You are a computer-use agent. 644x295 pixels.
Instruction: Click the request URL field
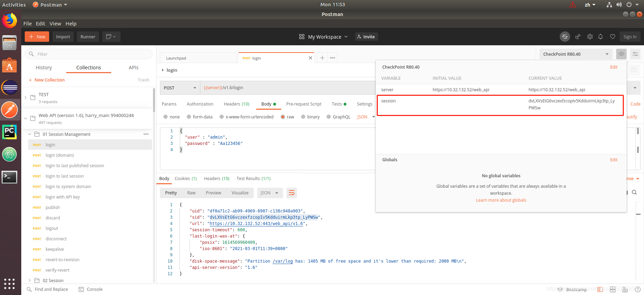point(287,88)
